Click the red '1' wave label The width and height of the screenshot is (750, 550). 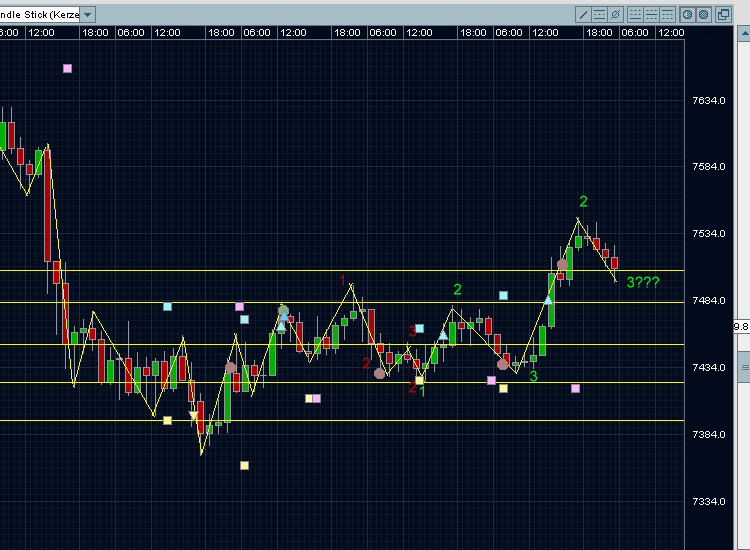pos(342,279)
